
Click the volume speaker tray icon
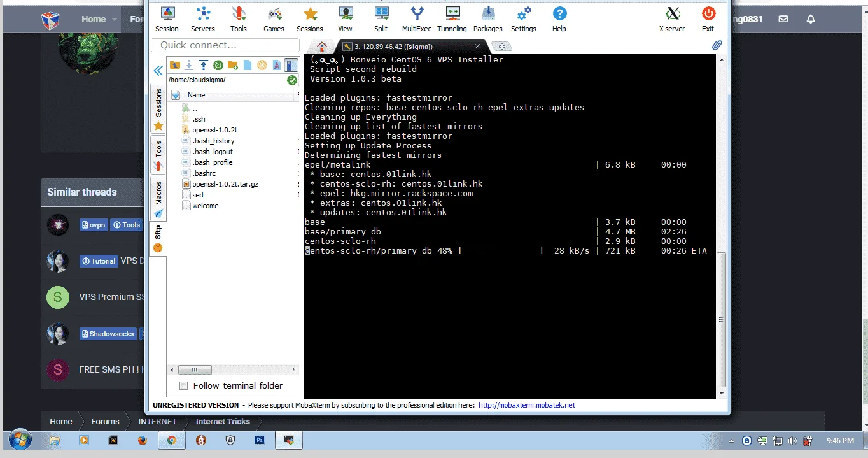[792, 440]
